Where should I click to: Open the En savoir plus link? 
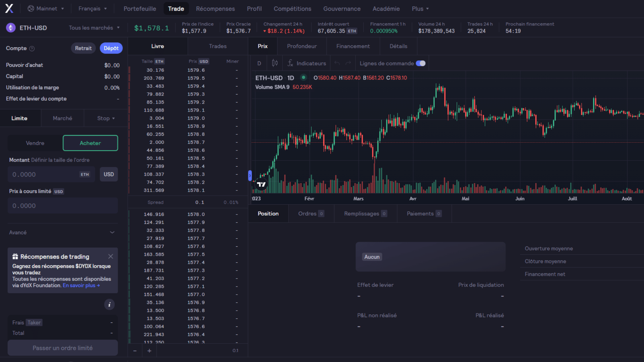tap(80, 285)
